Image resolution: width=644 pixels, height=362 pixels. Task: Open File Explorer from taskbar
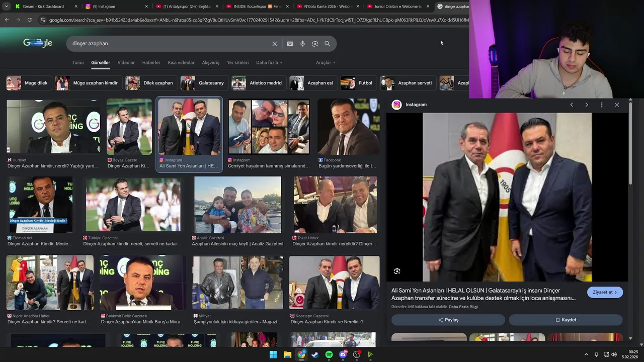click(x=287, y=354)
